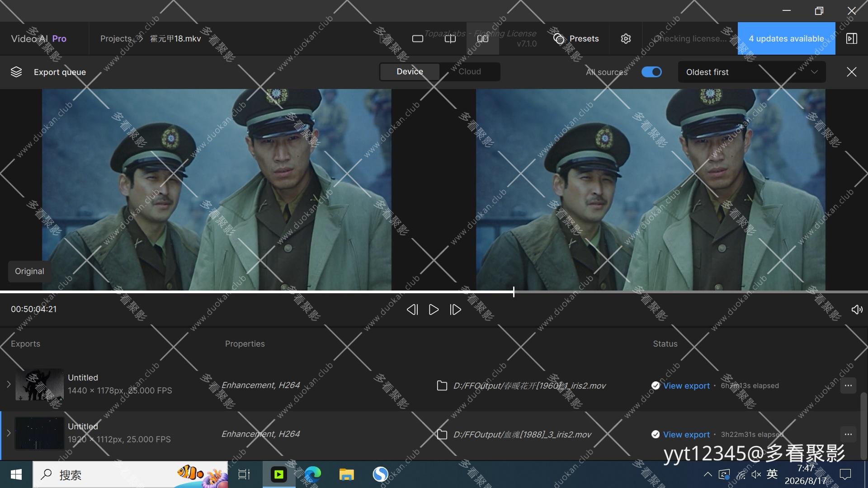The width and height of the screenshot is (868, 488).
Task: Click View export for 血魂 row
Action: (x=686, y=435)
